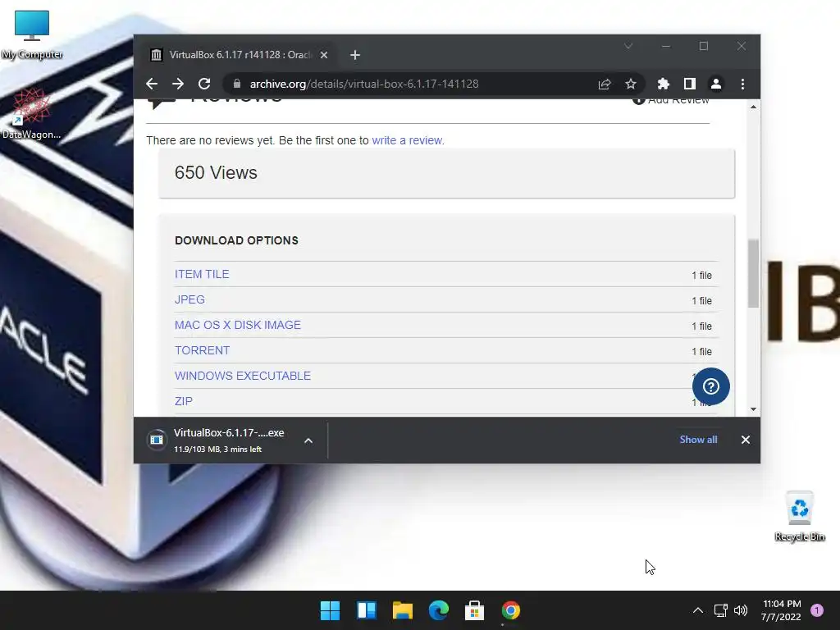
Task: Go forward in browser history
Action: pyautogui.click(x=178, y=84)
